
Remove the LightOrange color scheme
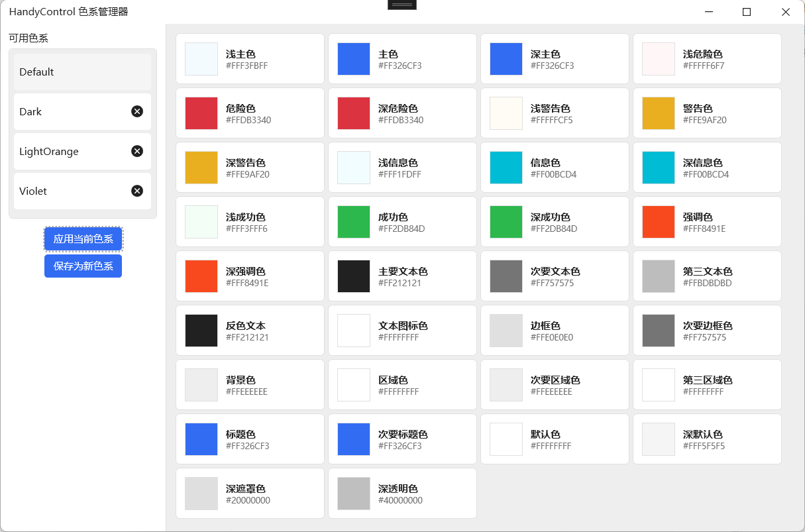click(x=137, y=151)
